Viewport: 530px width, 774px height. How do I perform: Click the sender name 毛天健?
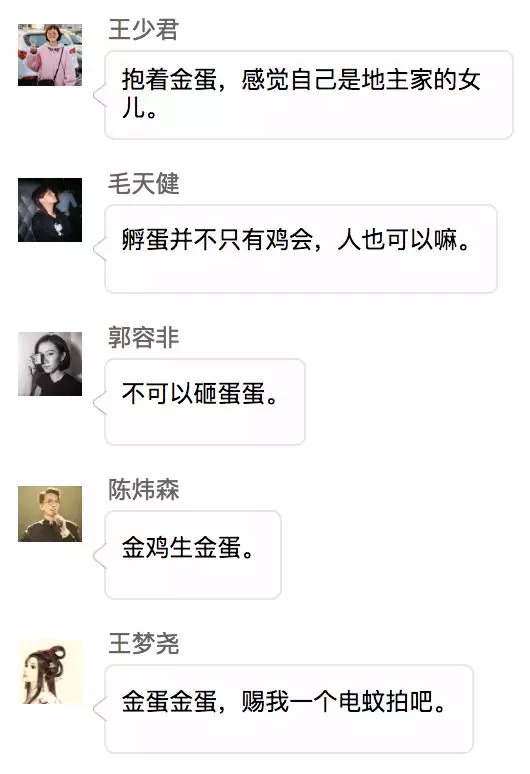(x=143, y=184)
